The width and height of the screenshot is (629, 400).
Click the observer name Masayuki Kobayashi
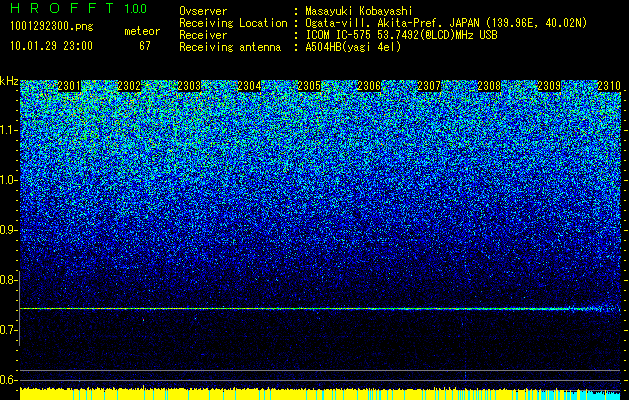tap(359, 11)
